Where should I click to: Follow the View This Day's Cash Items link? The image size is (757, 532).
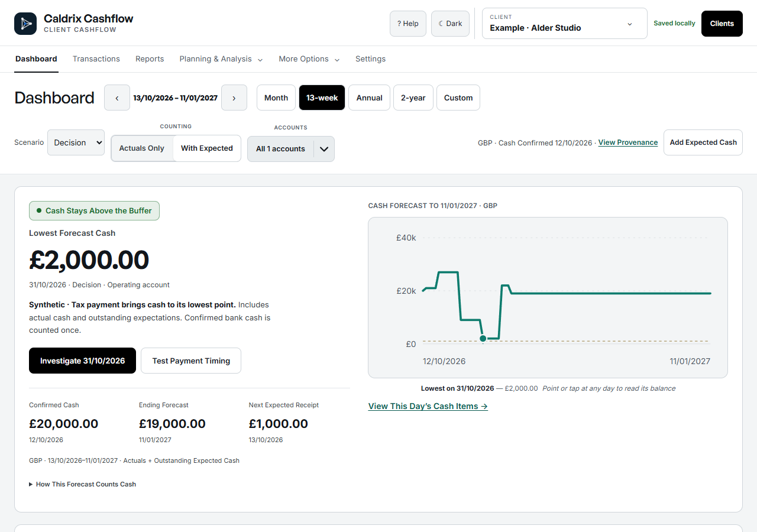click(428, 406)
